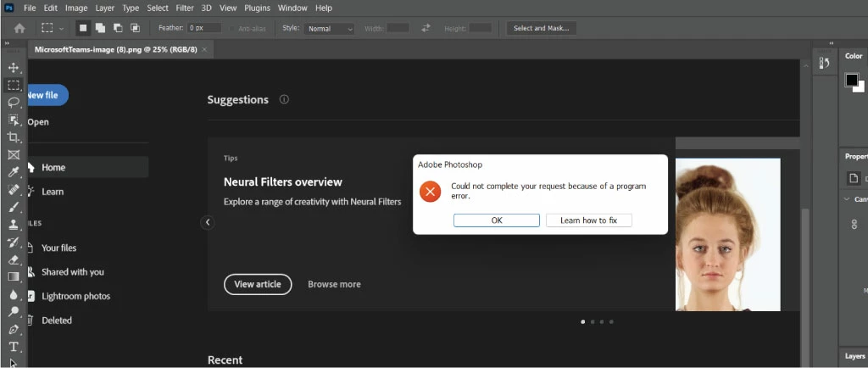Image resolution: width=868 pixels, height=368 pixels.
Task: Click the Feather input field
Action: (x=204, y=28)
